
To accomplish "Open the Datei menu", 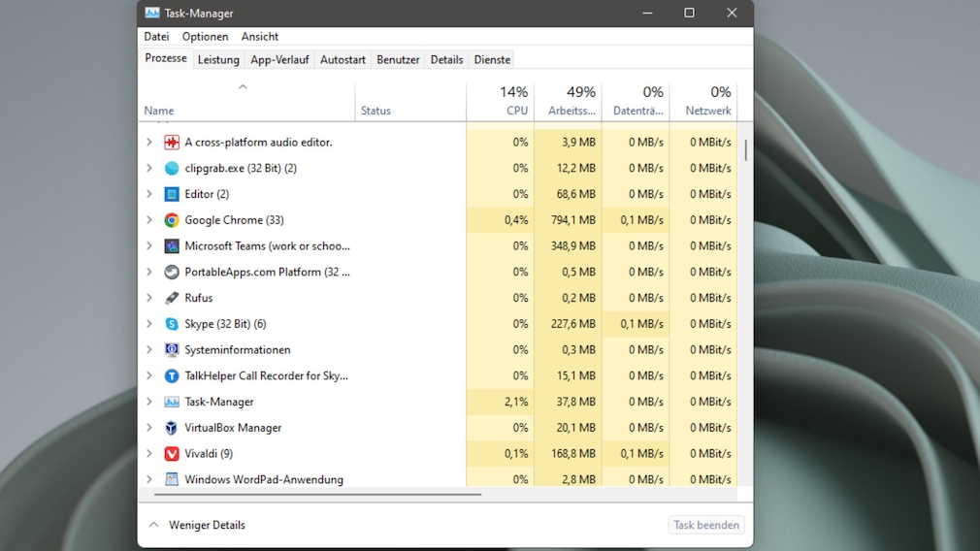I will [x=156, y=37].
